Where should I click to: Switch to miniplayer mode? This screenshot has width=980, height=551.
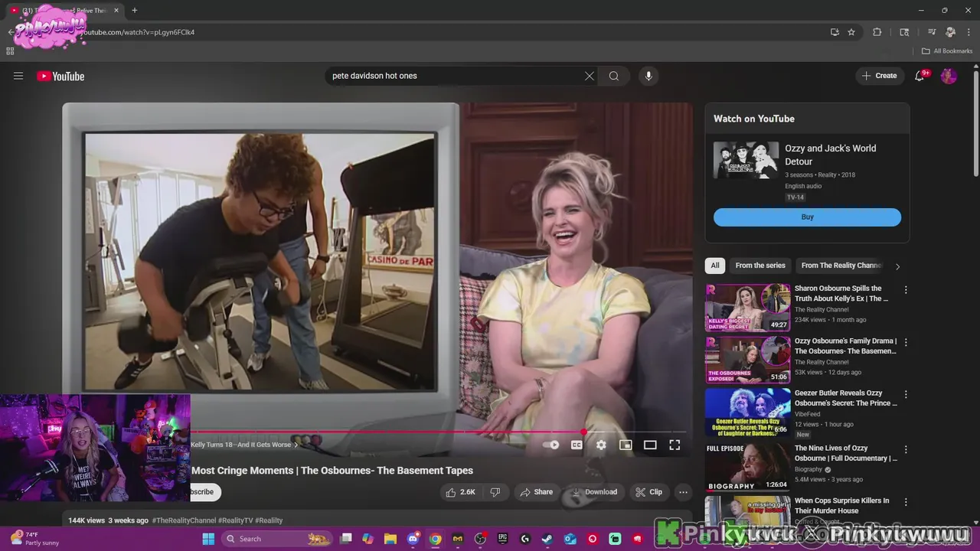626,445
